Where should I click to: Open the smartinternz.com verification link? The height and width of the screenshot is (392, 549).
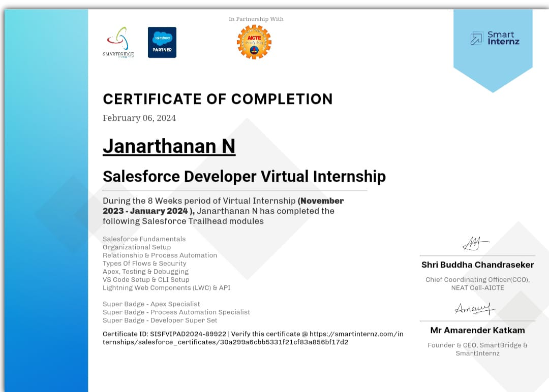tap(253, 338)
